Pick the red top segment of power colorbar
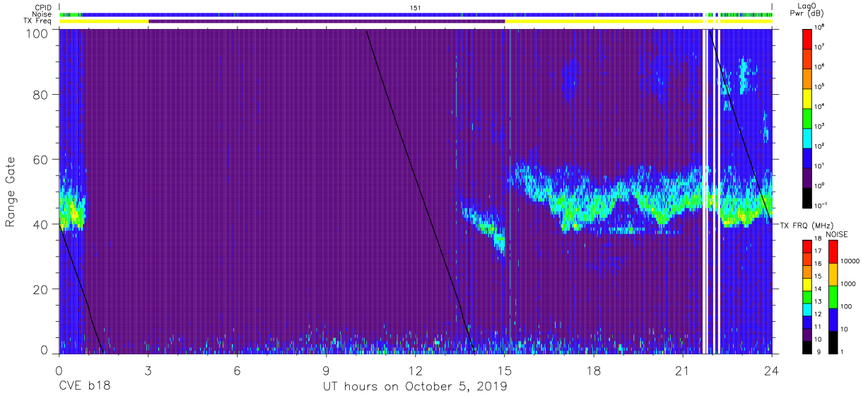This screenshot has height=401, width=868. (x=808, y=37)
